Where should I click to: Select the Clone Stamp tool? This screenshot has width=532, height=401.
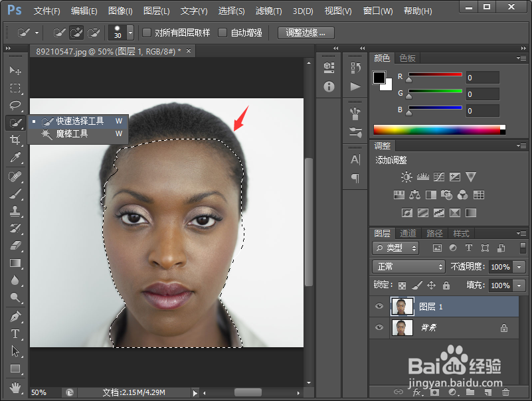click(x=15, y=211)
